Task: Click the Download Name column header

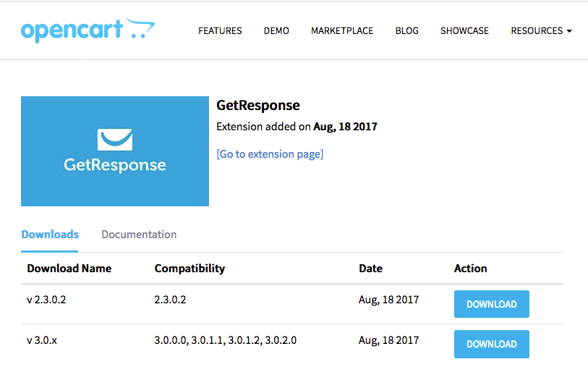Action: 69,269
